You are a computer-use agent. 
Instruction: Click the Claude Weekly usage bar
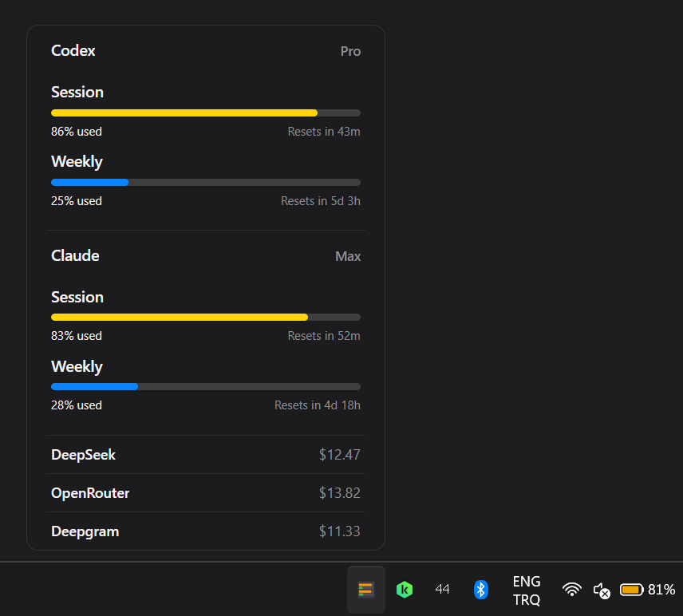[x=206, y=386]
